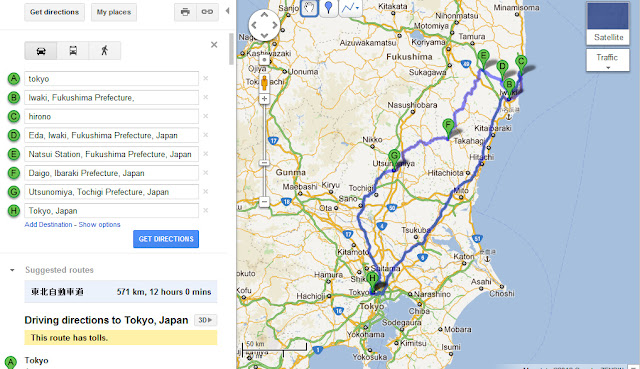Click the link icon button
The width and height of the screenshot is (640, 369).
pos(207,12)
